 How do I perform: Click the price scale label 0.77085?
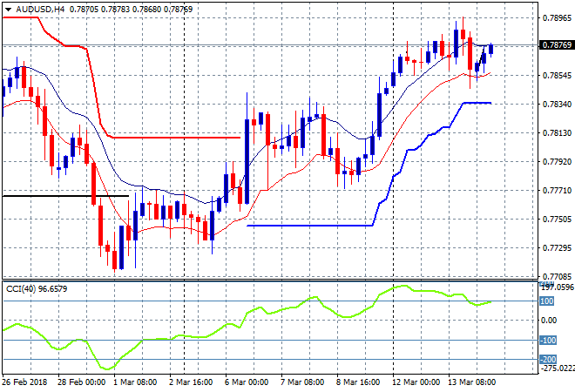tap(557, 276)
